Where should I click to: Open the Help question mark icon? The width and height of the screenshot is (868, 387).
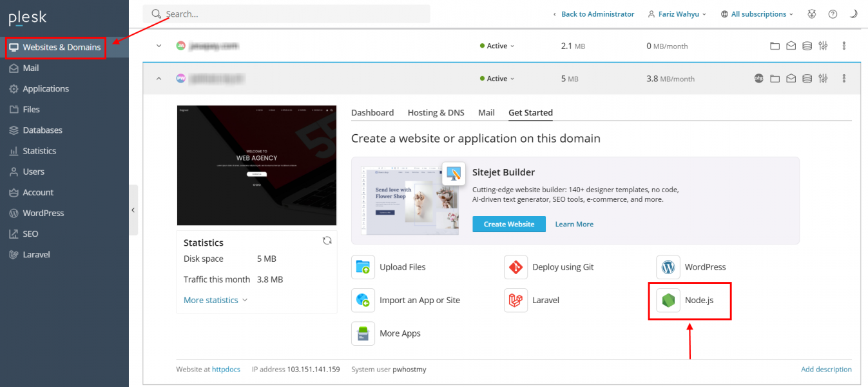coord(833,14)
